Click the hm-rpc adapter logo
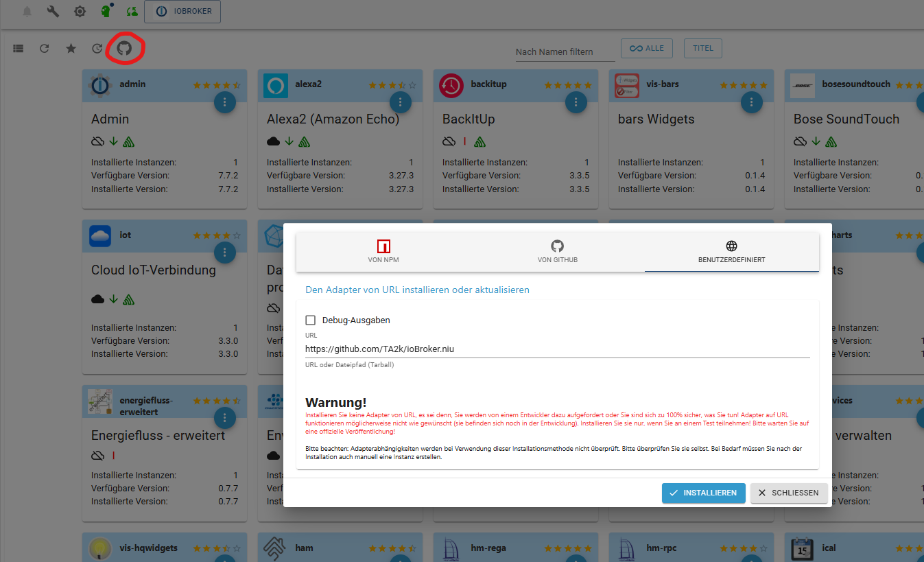924x562 pixels. coord(627,548)
